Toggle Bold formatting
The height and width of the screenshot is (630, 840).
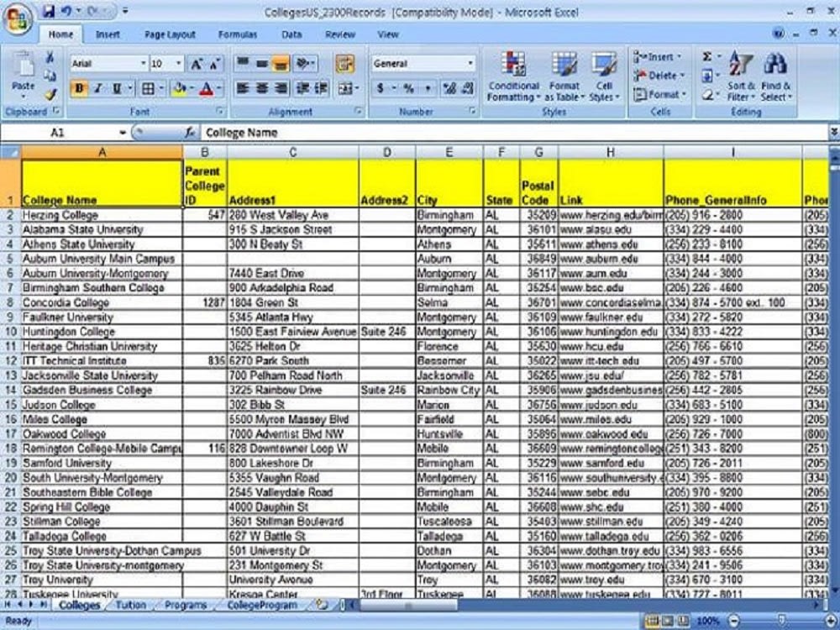click(x=79, y=88)
